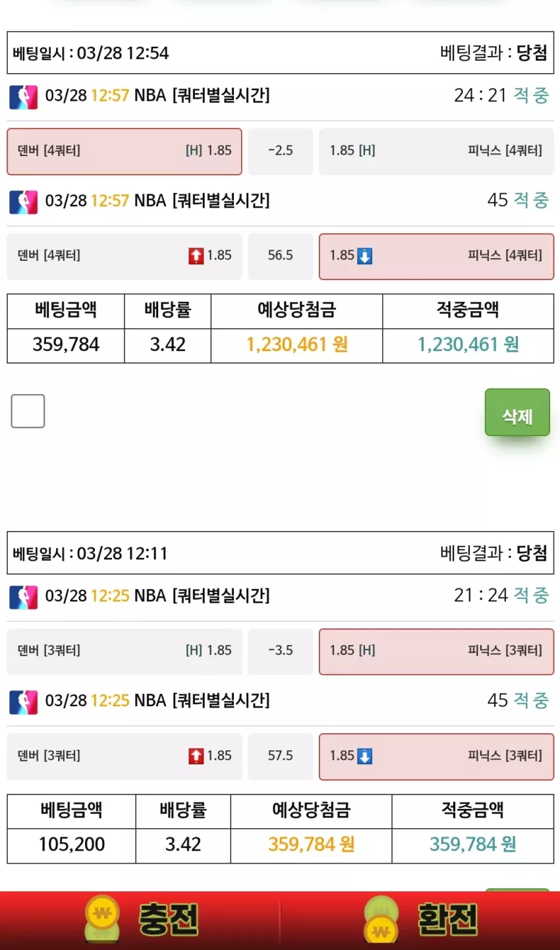Viewport: 560px width, 950px height.
Task: Click blue down-arrow icon on Phoenix 4th quarter
Action: tap(365, 256)
